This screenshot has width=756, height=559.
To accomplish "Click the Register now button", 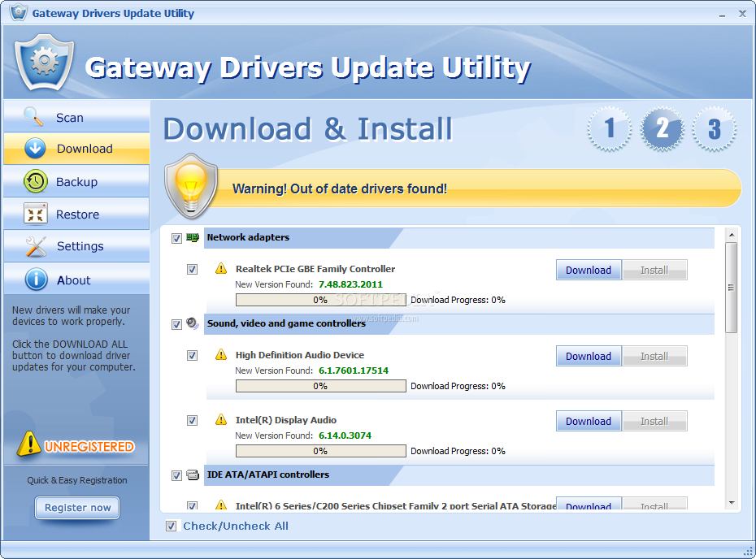I will pos(77,508).
